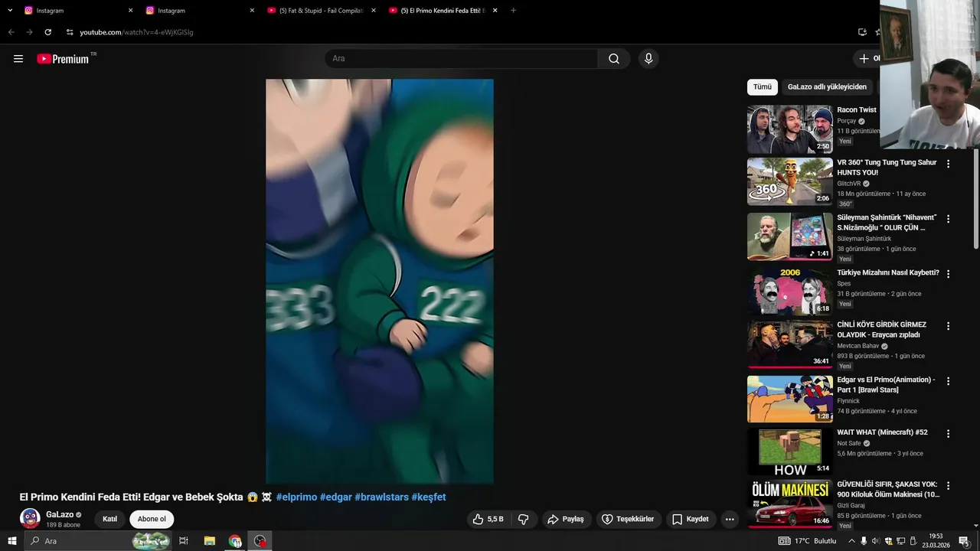Screen dimensions: 980x551
Task: Open options for CİNLİ KÖYE GİRDİK video
Action: (x=948, y=326)
